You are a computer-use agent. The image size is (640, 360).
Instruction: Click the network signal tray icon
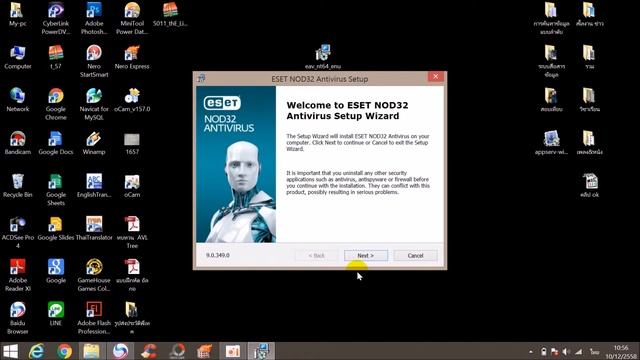pyautogui.click(x=579, y=351)
